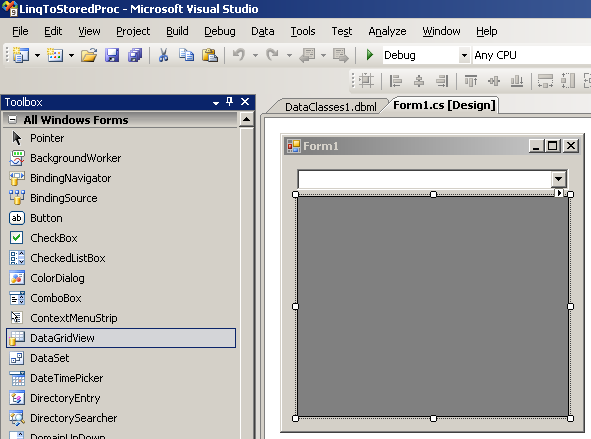Select CheckedListBox in the Toolbox

pos(121,258)
